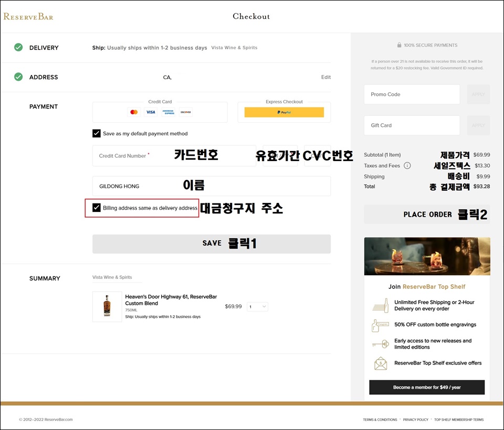Select the Discover card icon
504x430 pixels.
pos(185,112)
